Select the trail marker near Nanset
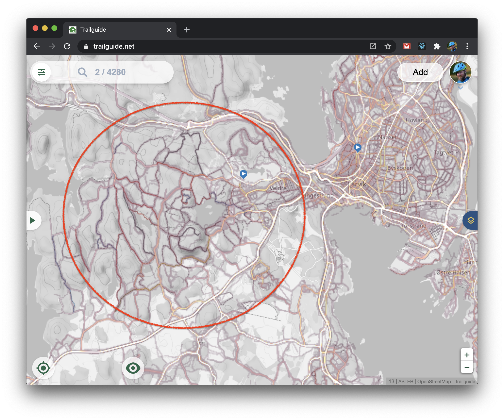This screenshot has height=420, width=504. tap(358, 147)
